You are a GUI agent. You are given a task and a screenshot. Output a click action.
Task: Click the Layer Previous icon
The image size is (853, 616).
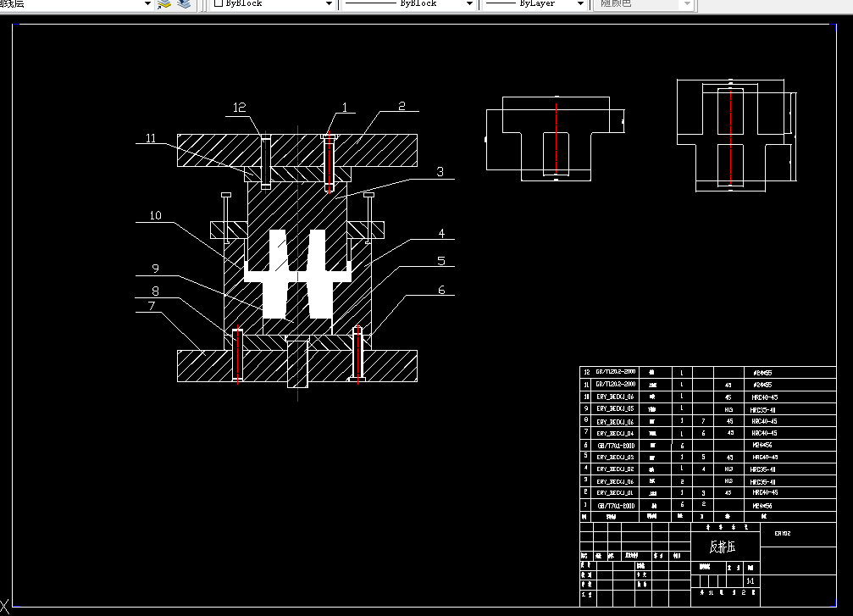click(185, 3)
